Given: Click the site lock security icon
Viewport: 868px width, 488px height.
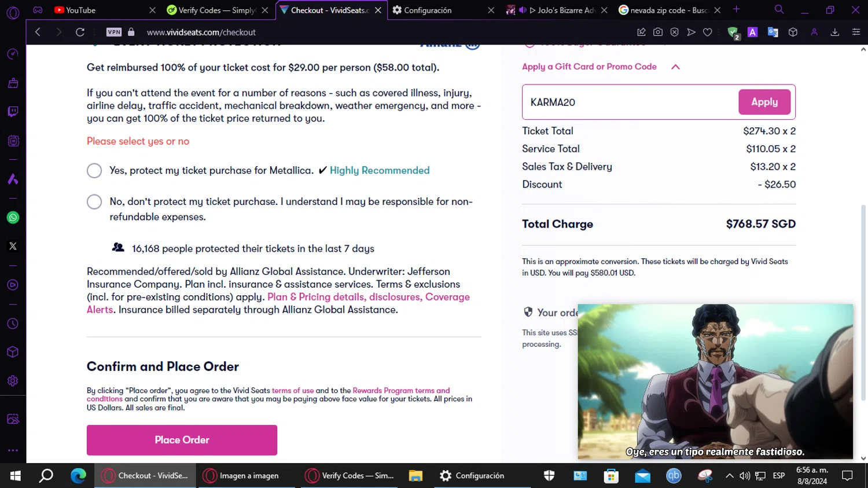Looking at the screenshot, I should point(131,32).
